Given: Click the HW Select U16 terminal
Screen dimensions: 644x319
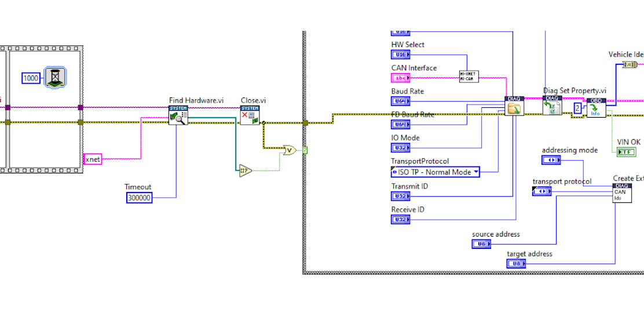Looking at the screenshot, I should click(x=400, y=55).
